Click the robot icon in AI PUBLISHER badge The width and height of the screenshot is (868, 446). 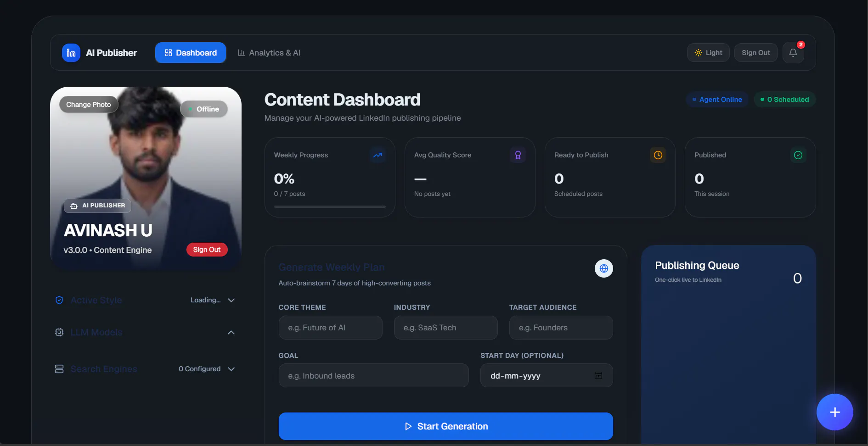click(74, 206)
